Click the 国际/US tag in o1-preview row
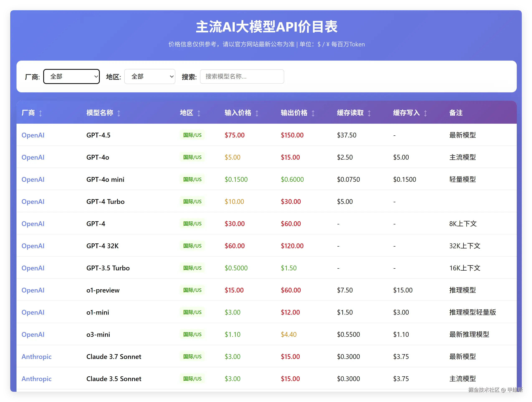The image size is (532, 402). pyautogui.click(x=192, y=290)
